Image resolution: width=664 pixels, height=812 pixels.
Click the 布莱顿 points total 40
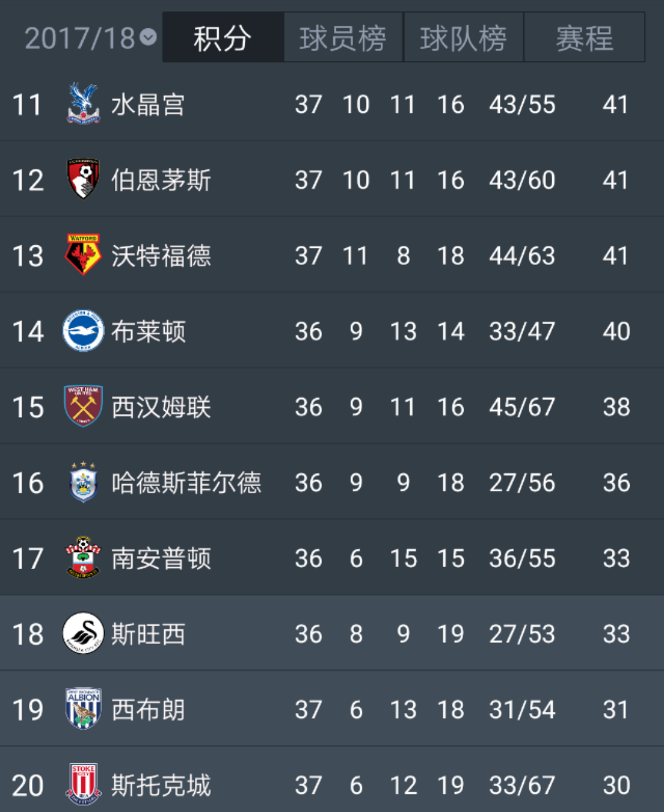[x=616, y=332]
